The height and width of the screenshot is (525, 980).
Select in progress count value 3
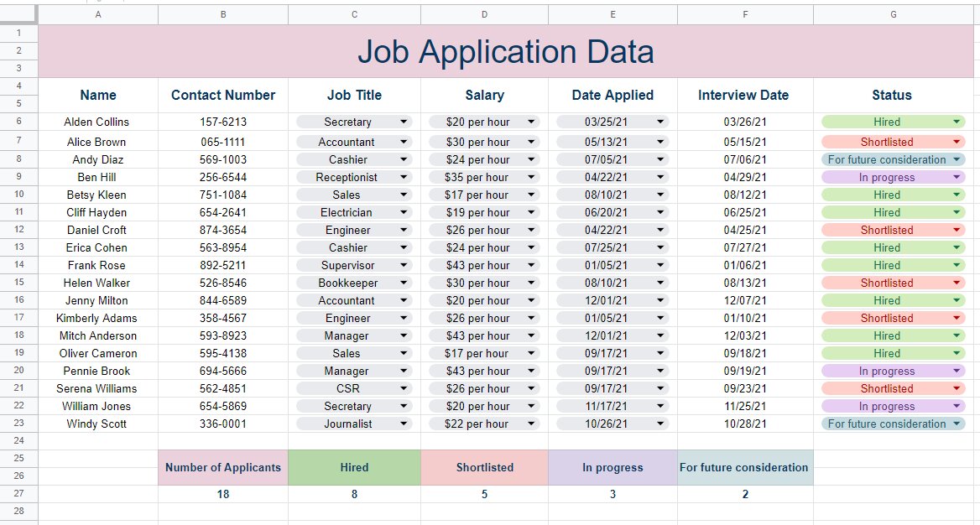pyautogui.click(x=612, y=494)
